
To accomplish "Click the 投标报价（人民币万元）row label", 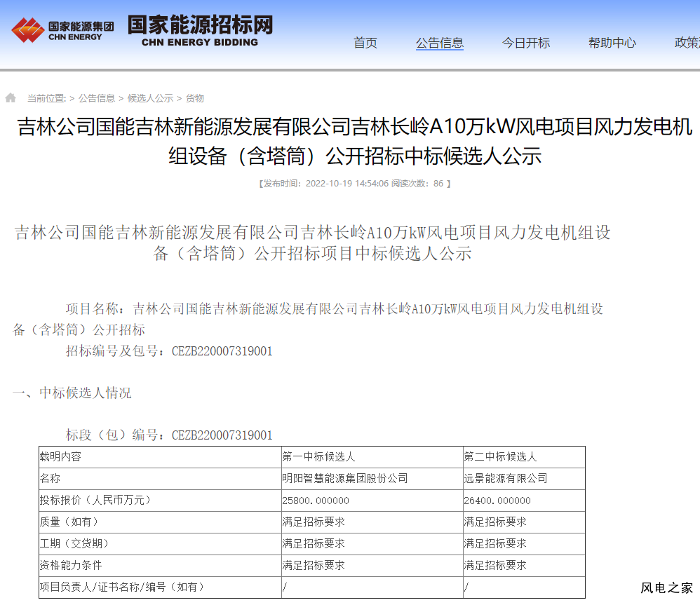I will tap(160, 501).
